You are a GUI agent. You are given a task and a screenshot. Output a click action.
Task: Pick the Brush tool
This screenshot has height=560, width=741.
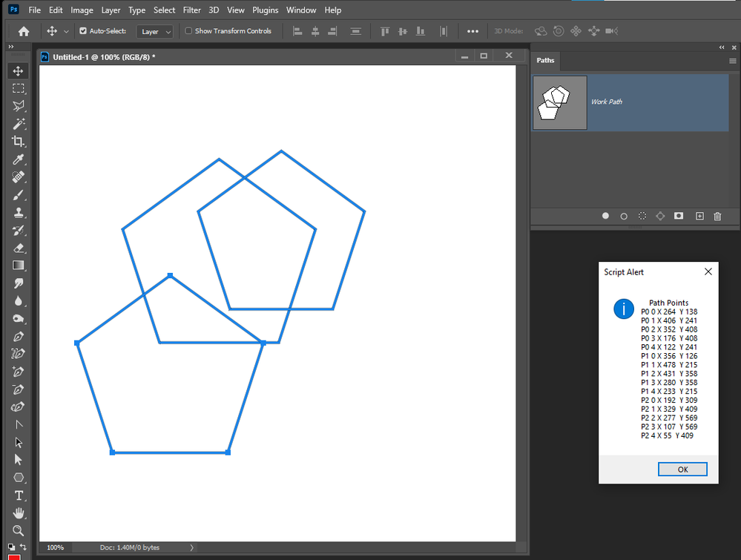(x=18, y=195)
